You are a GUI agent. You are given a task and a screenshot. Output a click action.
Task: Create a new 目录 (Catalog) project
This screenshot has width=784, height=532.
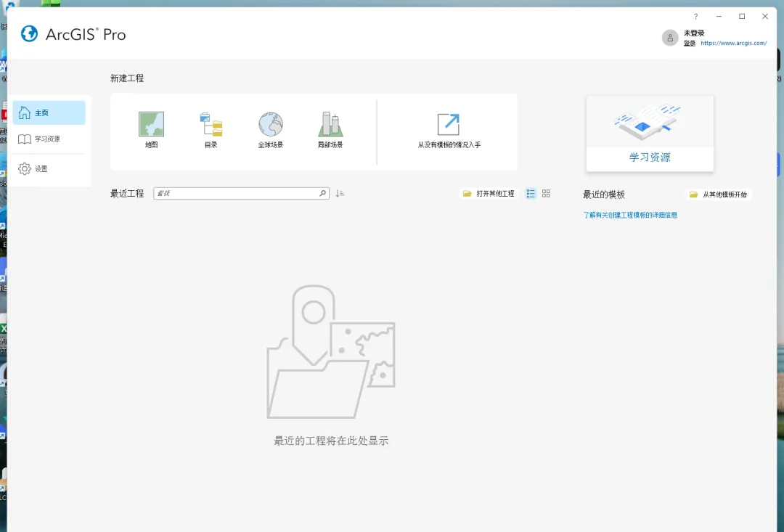point(211,129)
